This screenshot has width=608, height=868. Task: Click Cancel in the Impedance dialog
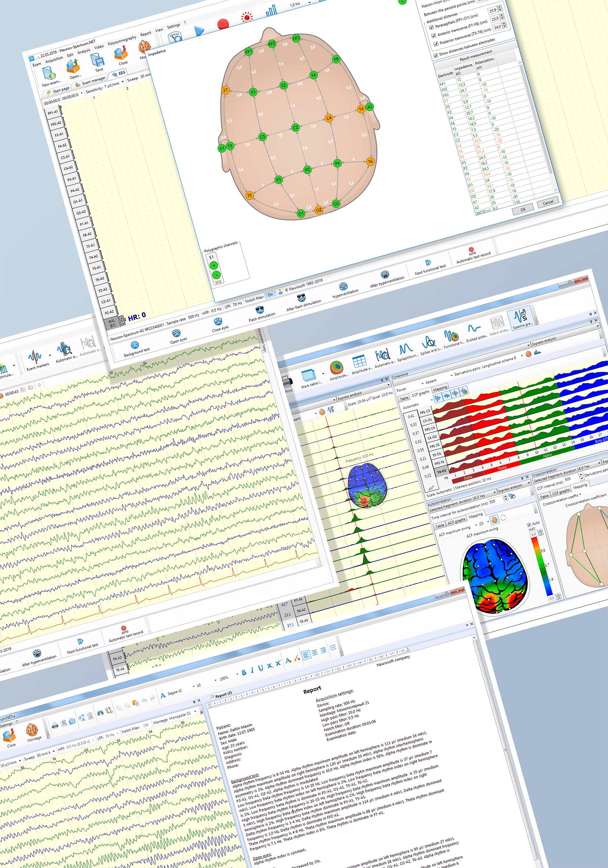548,202
